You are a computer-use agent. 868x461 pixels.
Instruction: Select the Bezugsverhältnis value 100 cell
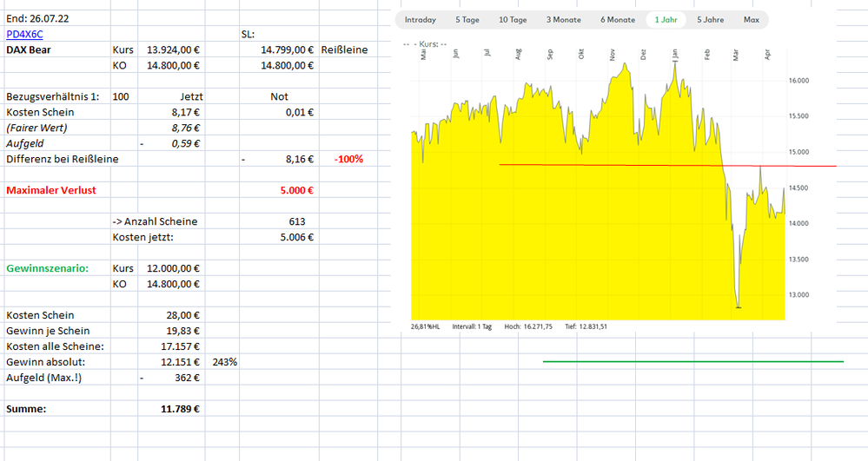[x=121, y=96]
